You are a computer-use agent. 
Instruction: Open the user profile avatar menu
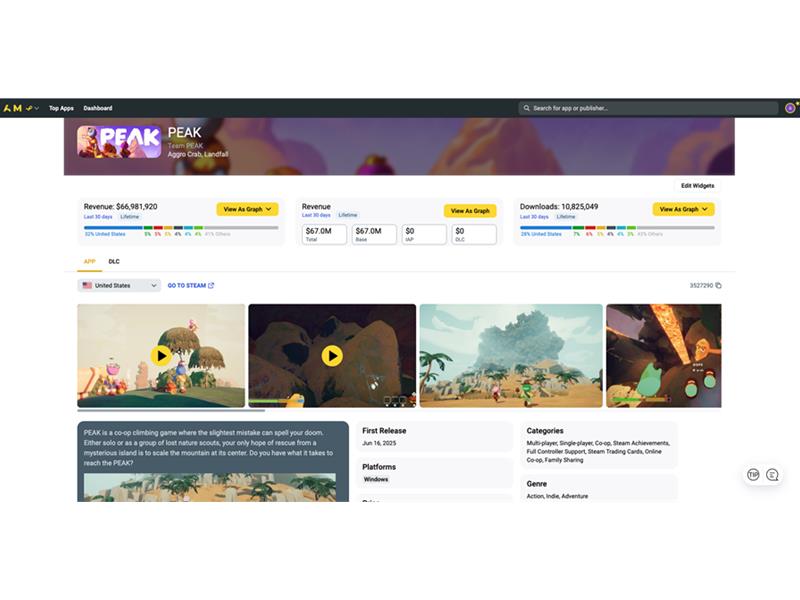tap(790, 108)
